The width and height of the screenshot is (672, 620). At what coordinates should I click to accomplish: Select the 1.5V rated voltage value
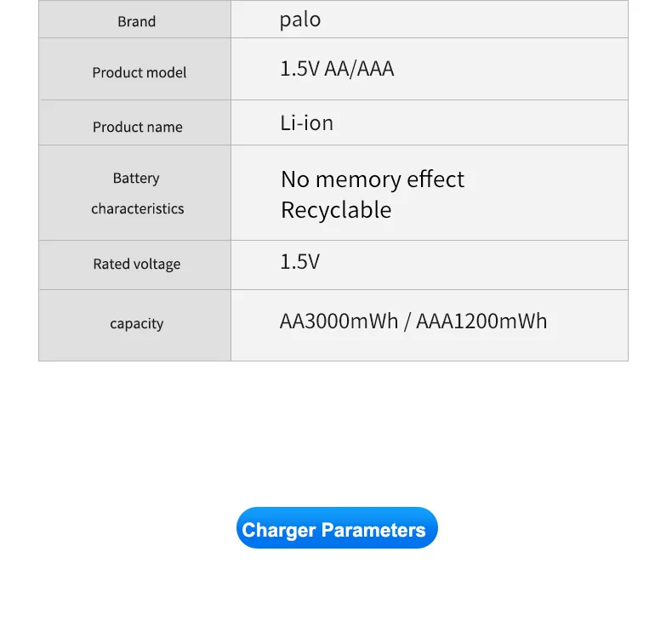[x=299, y=261]
